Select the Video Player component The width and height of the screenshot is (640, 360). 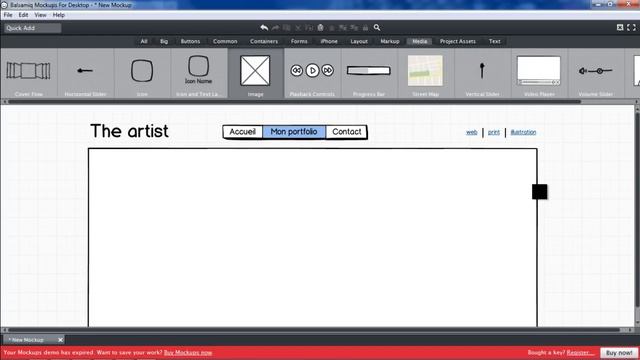tap(539, 73)
